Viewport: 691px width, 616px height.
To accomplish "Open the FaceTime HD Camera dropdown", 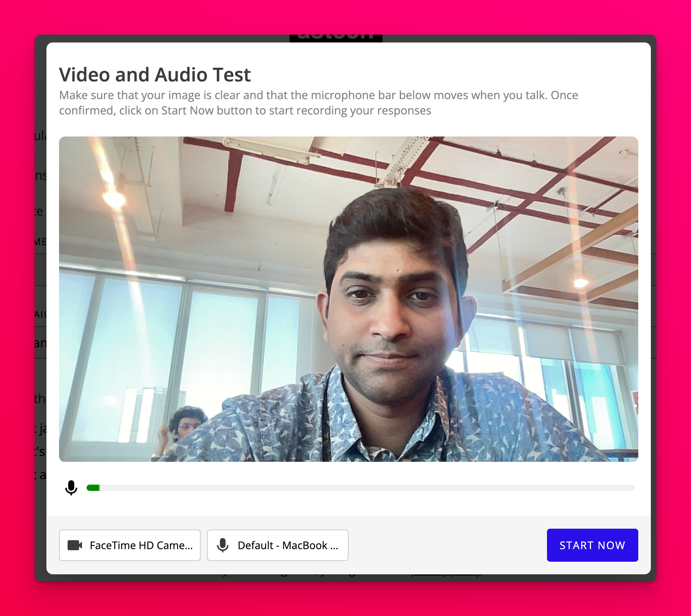I will (x=130, y=545).
